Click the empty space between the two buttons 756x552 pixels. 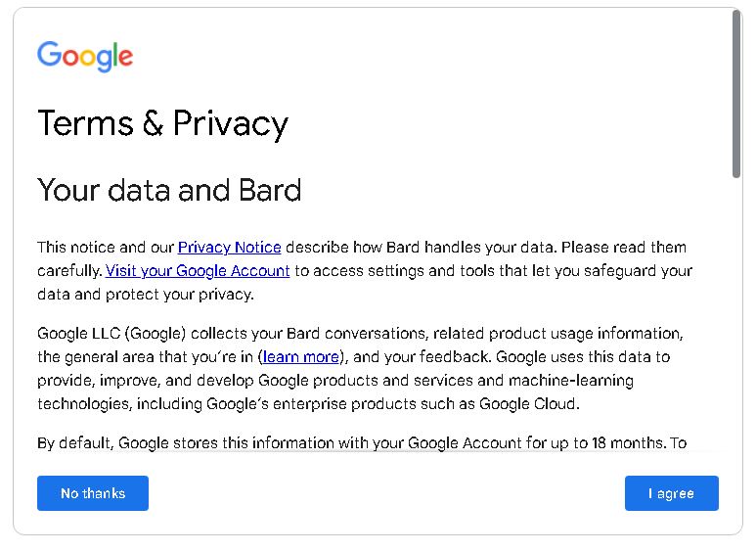[386, 493]
